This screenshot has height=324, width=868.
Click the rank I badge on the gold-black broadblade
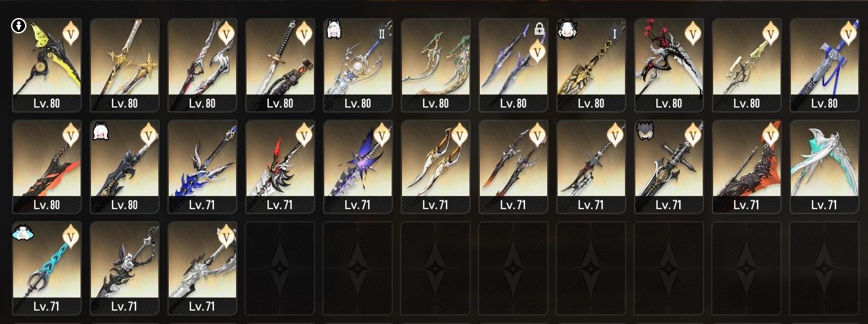[x=614, y=33]
